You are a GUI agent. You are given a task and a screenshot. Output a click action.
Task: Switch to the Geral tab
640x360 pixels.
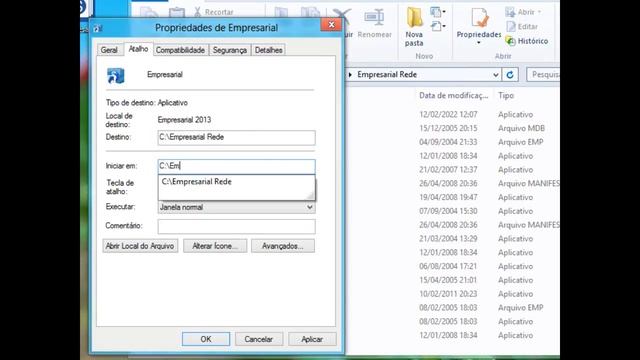pos(109,50)
